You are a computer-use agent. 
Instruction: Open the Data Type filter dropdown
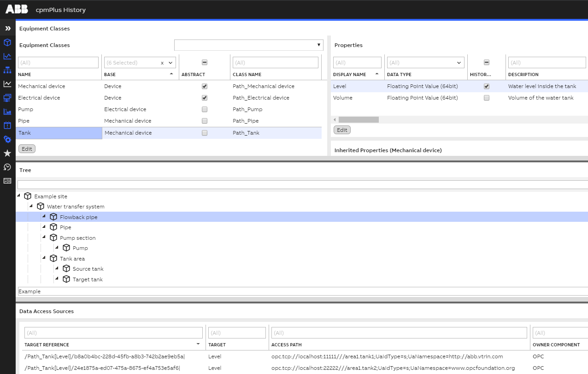[459, 63]
